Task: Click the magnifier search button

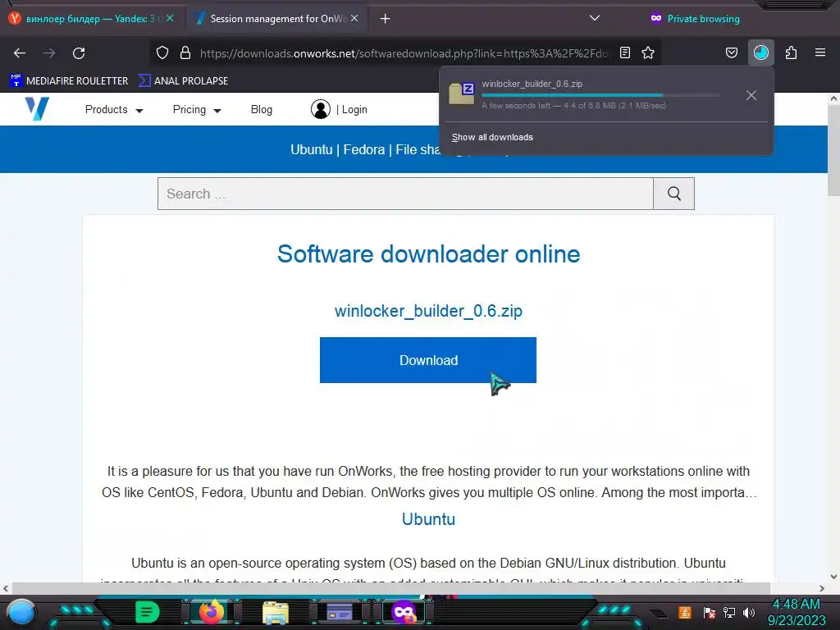Action: coord(674,194)
